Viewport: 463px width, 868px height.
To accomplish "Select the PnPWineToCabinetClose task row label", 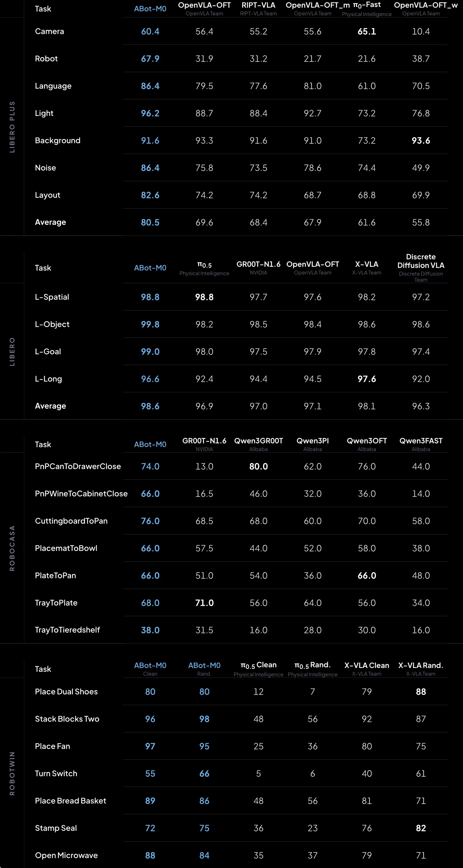I will (81, 493).
